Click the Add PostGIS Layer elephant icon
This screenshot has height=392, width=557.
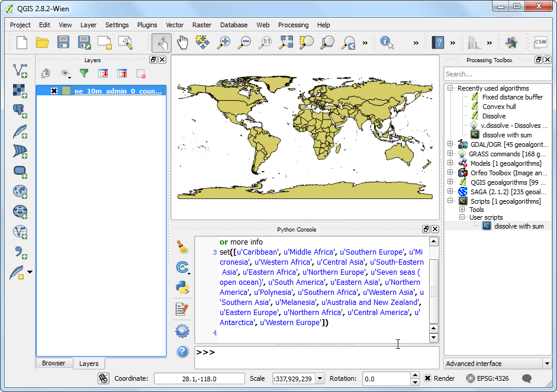coord(20,111)
